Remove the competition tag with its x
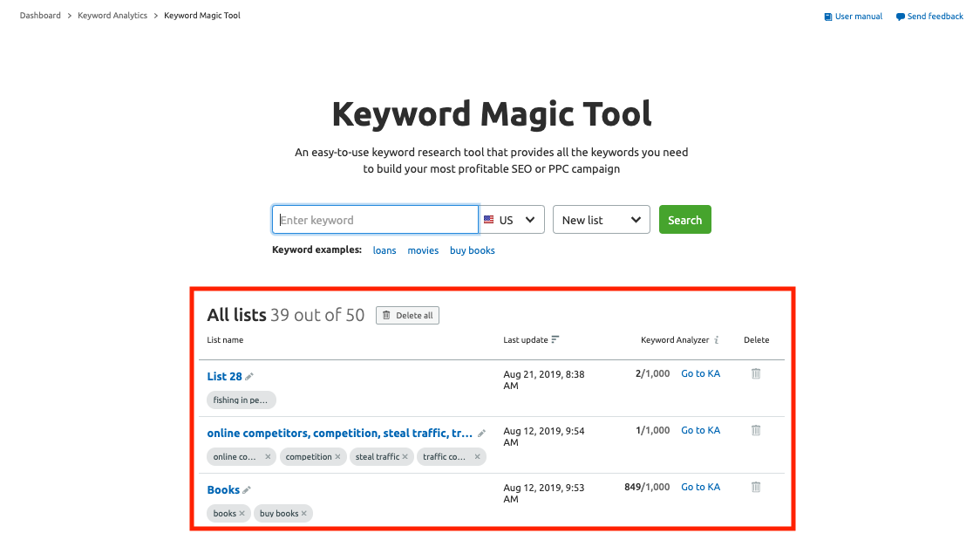The width and height of the screenshot is (980, 533). click(x=337, y=456)
